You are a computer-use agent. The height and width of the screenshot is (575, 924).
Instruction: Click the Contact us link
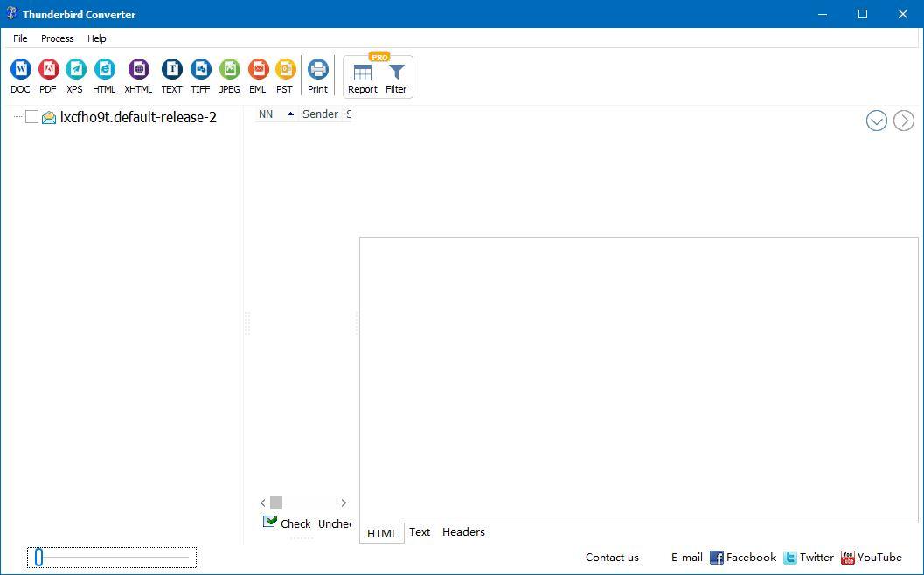pyautogui.click(x=612, y=557)
